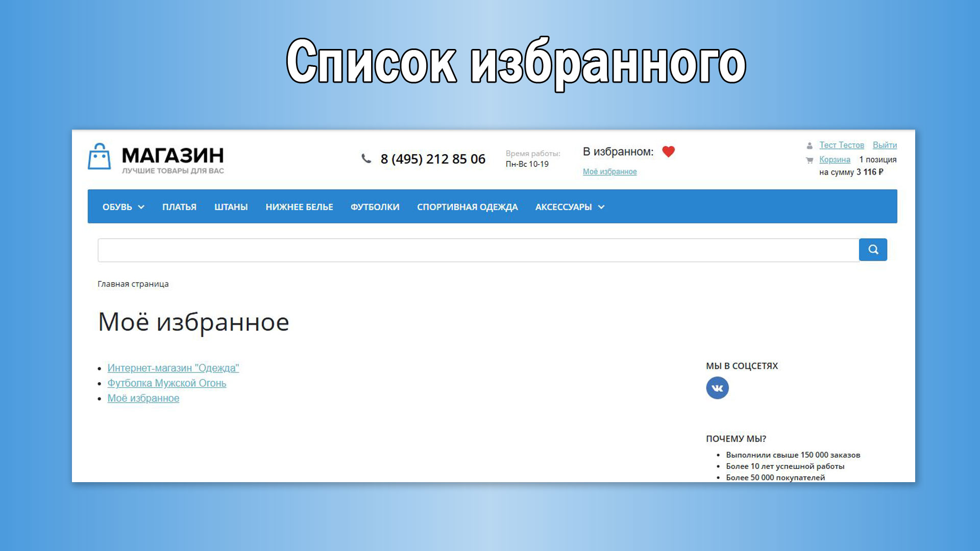Click the user profile silhouette icon

810,146
